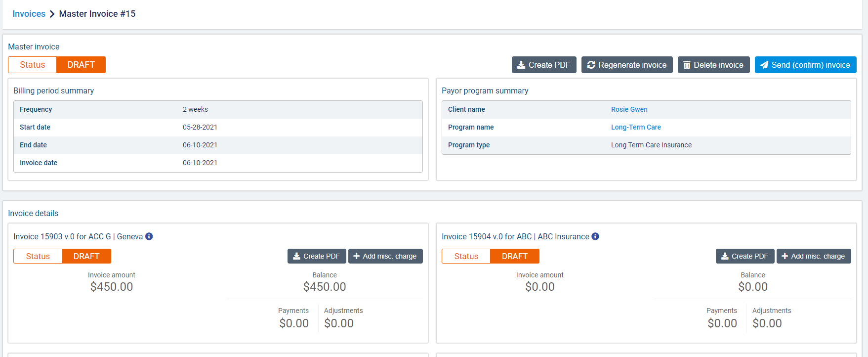This screenshot has width=868, height=357.
Task: Go back to Invoices via breadcrumb
Action: coord(29,14)
